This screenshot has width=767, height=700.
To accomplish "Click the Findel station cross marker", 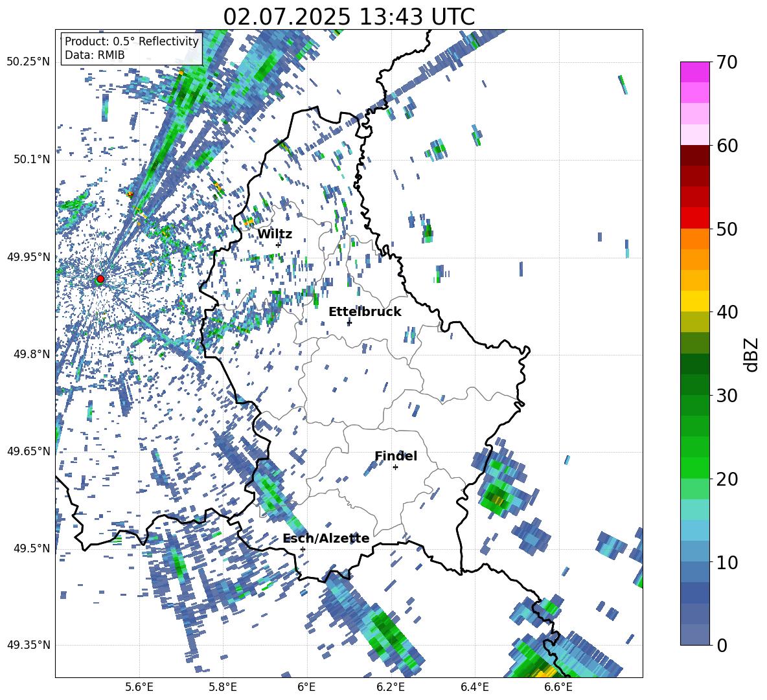I will [x=395, y=468].
